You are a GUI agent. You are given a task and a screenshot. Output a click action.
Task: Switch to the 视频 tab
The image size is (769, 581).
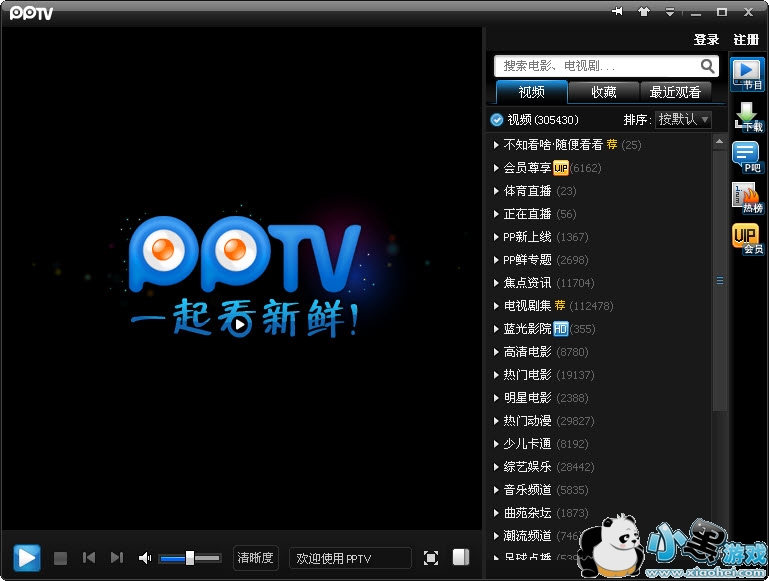532,92
